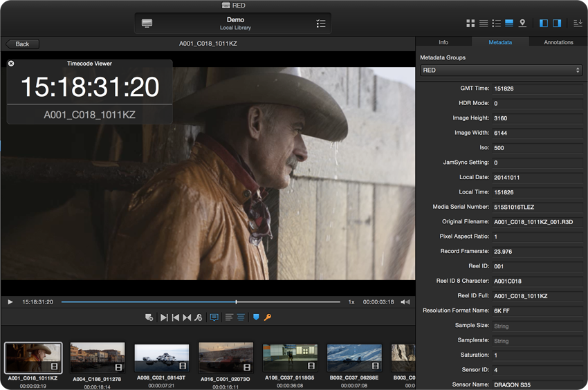
Task: Toggle the left sidebar panel
Action: pos(544,24)
